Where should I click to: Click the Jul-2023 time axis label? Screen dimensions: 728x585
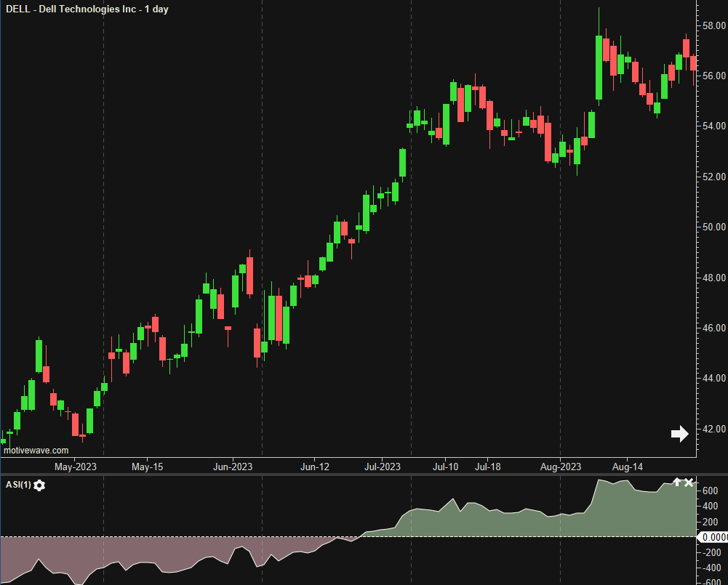pyautogui.click(x=383, y=467)
